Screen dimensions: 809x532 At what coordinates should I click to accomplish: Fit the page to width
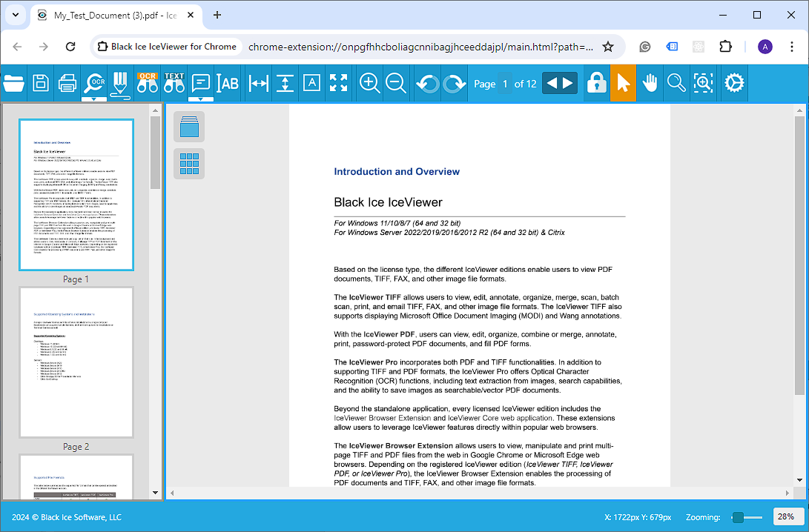pyautogui.click(x=258, y=83)
